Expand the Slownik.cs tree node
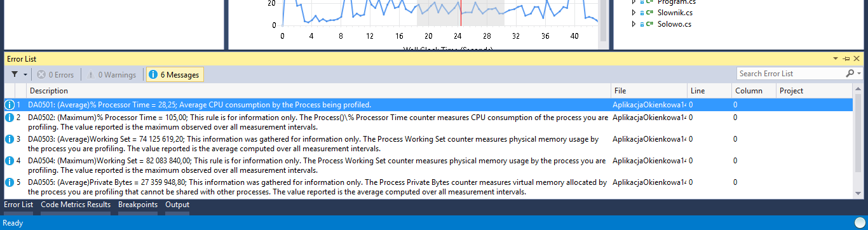 tap(634, 13)
